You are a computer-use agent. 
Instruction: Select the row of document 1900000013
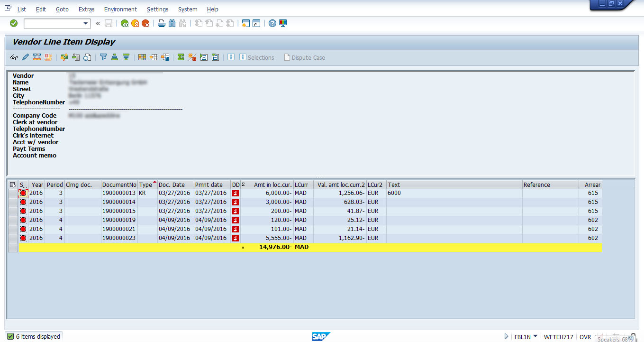click(13, 194)
